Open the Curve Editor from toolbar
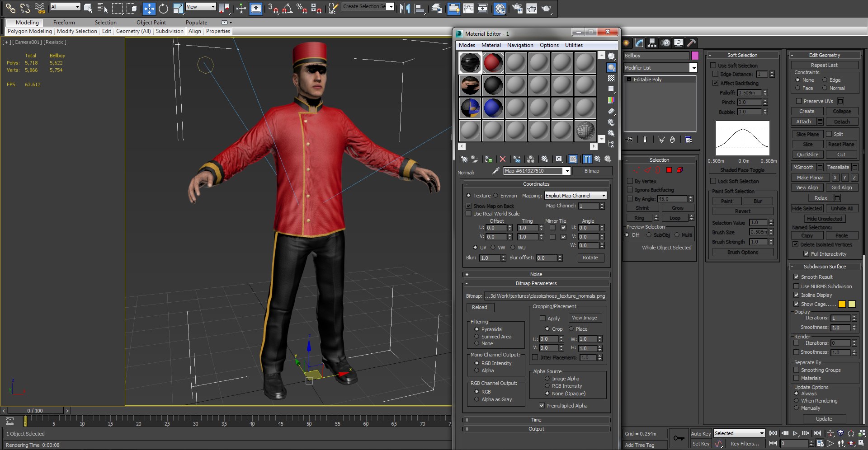 [468, 8]
